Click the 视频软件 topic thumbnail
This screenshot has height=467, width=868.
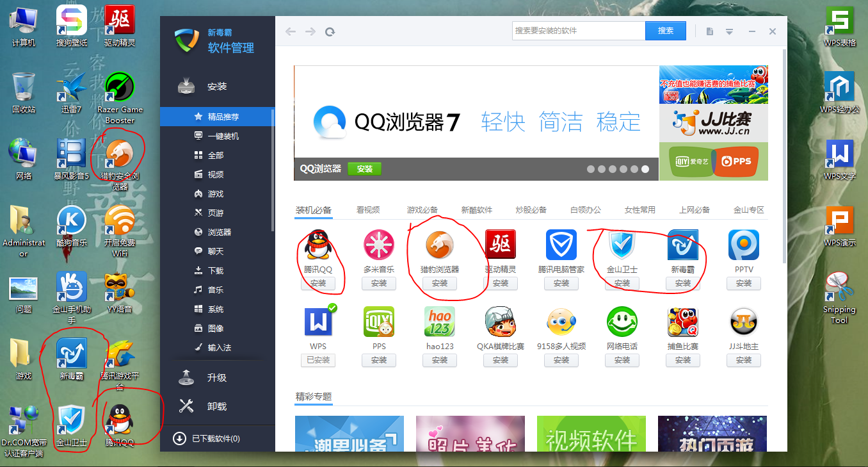point(591,434)
